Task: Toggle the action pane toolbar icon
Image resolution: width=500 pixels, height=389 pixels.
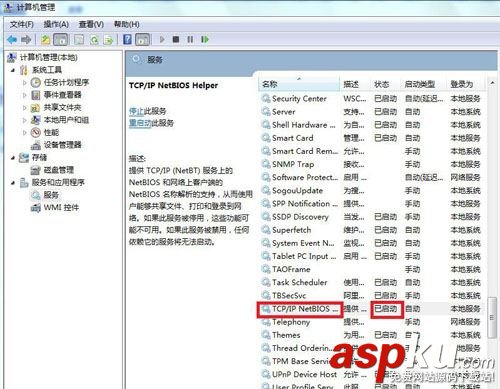Action: click(143, 40)
